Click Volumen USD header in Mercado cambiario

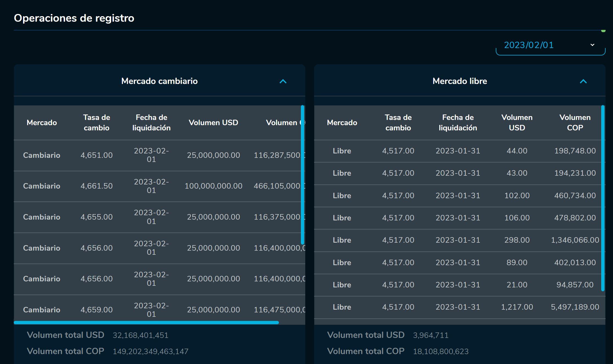pos(213,122)
